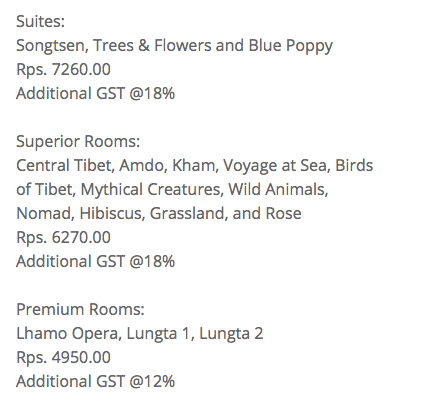The image size is (430, 404).
Task: Click Additional GST @18% under Superior Rooms
Action: pos(95,261)
